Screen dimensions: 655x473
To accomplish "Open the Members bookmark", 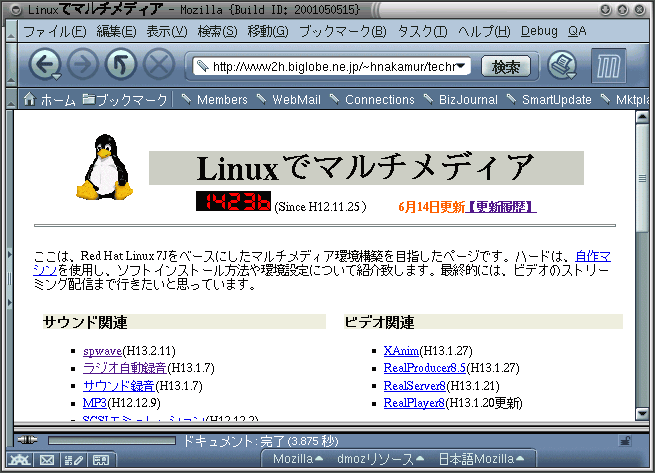I will 215,99.
